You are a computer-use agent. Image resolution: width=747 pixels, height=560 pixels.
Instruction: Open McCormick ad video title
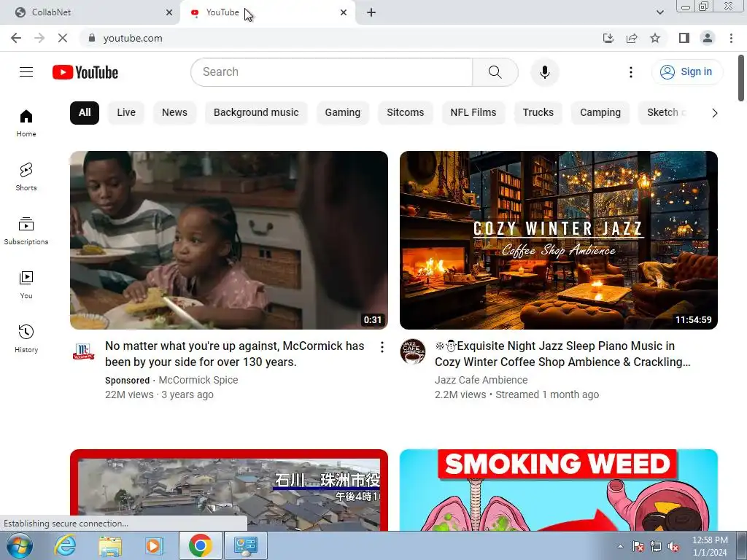coord(235,354)
